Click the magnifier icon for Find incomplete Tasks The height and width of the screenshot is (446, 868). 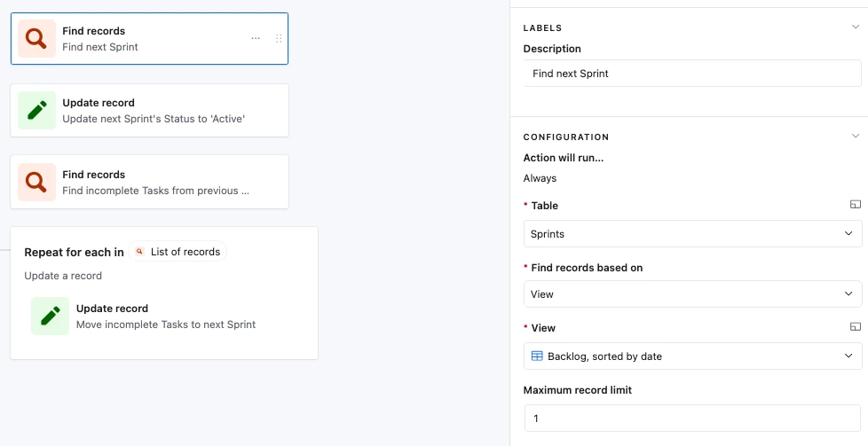pos(36,182)
